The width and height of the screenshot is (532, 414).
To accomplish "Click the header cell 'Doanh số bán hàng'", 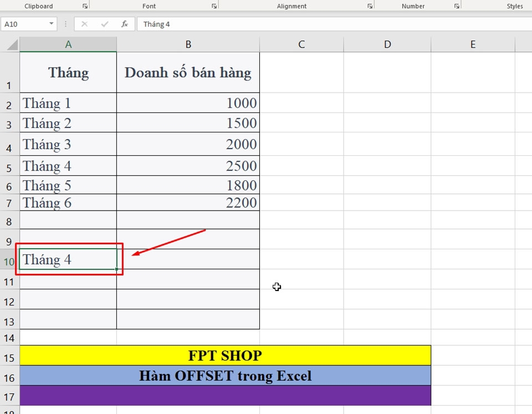I will click(188, 72).
